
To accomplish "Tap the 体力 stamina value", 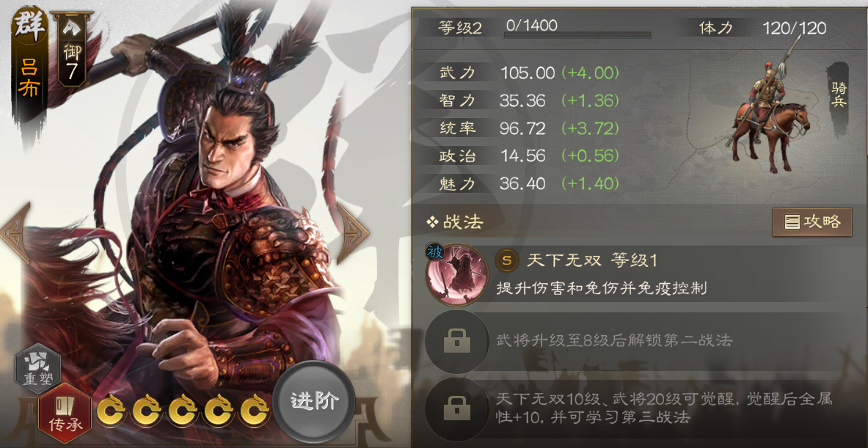I will point(795,28).
